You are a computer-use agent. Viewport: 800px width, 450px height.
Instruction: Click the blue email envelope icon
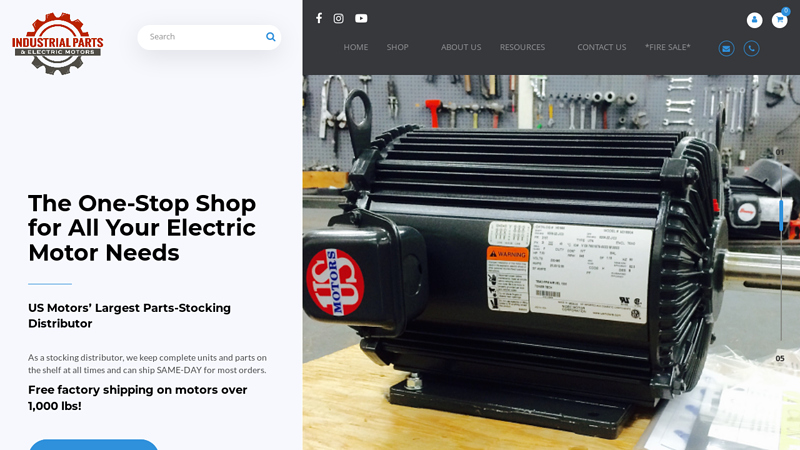727,48
